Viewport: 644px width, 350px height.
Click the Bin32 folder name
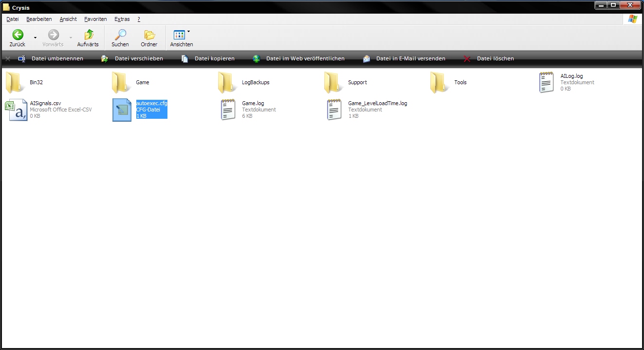pyautogui.click(x=37, y=83)
